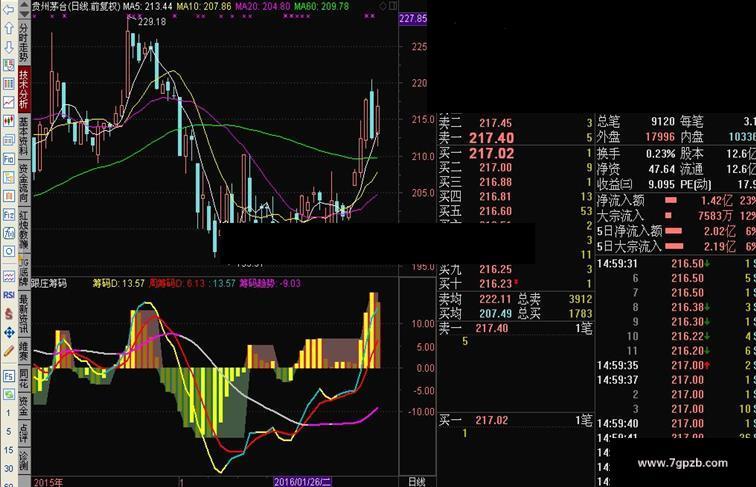Click the circle icon in left toolbar

9,251
